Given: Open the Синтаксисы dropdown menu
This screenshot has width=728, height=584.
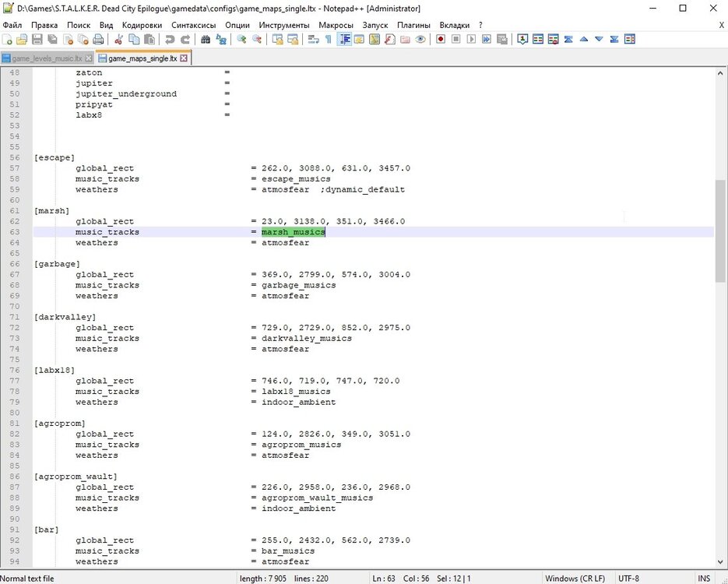Looking at the screenshot, I should pyautogui.click(x=194, y=25).
